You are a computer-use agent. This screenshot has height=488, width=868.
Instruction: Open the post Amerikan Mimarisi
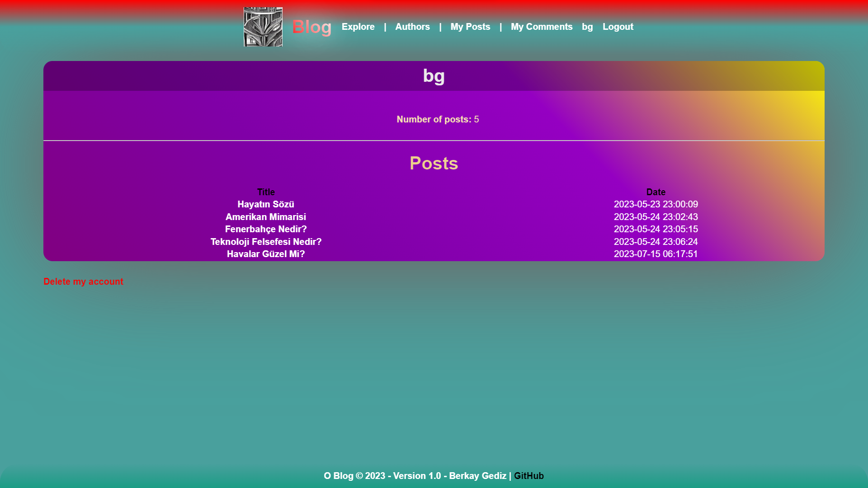point(266,217)
